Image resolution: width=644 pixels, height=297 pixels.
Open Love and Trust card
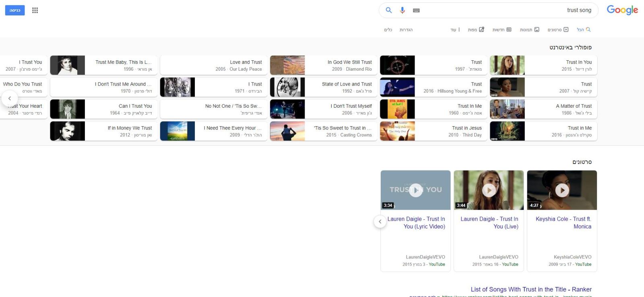pos(214,65)
